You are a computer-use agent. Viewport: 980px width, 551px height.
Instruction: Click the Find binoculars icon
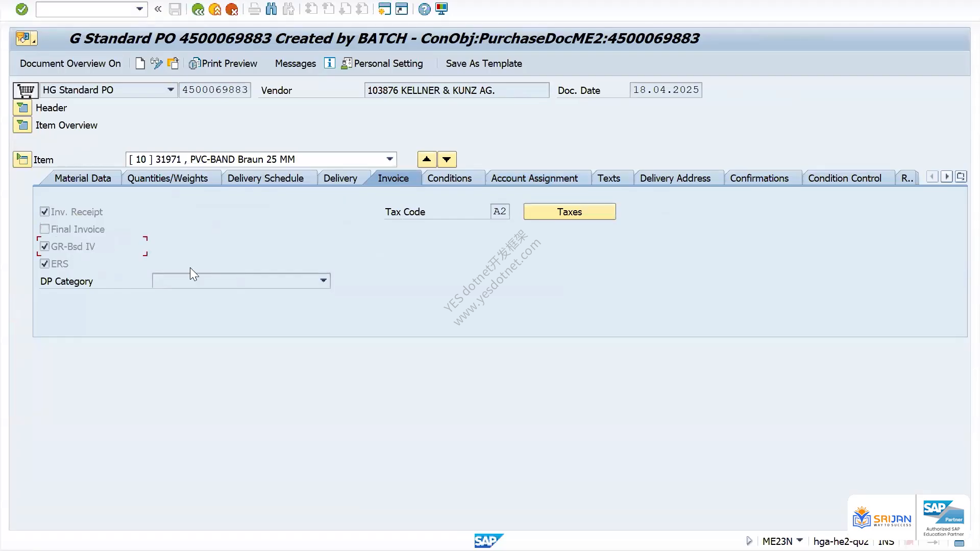pyautogui.click(x=272, y=9)
